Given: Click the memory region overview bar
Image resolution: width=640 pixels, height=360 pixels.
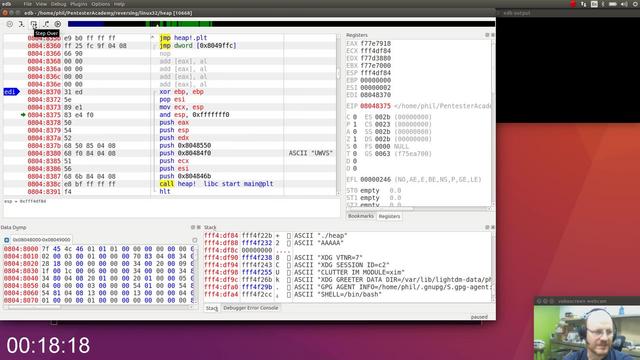Looking at the screenshot, I should click(281, 24).
